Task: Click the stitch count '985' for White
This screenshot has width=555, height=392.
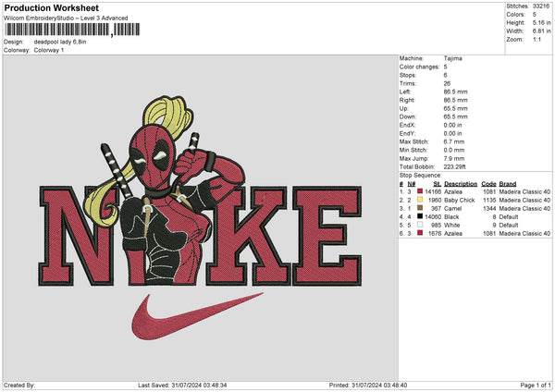Action: pos(436,225)
